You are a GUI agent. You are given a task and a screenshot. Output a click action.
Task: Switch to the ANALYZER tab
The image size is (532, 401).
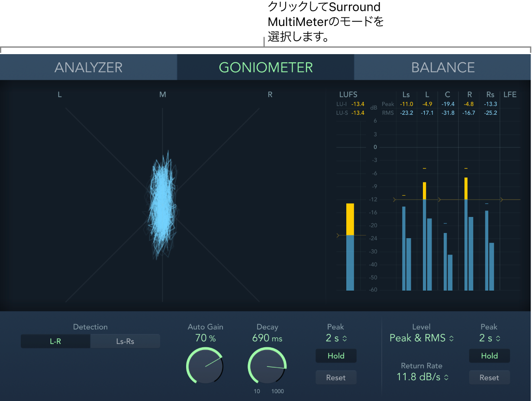click(x=88, y=67)
